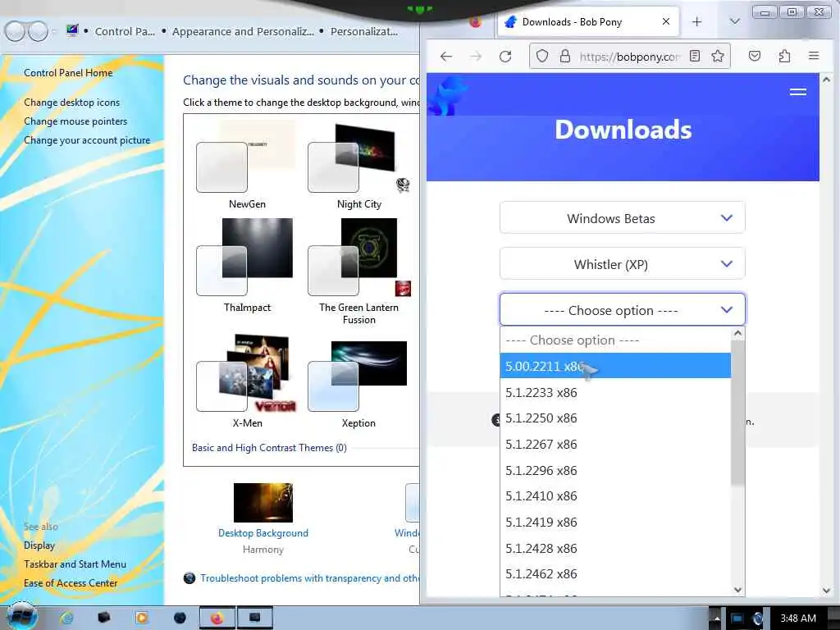This screenshot has height=630, width=840.
Task: Click the dropdown list scroll down arrow
Action: tap(737, 589)
